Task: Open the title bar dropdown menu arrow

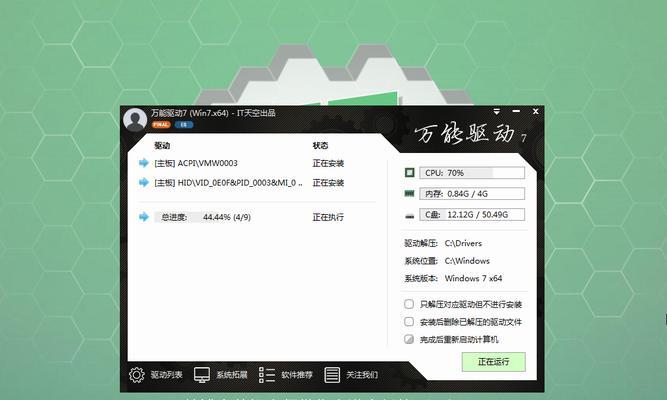Action: click(x=496, y=111)
